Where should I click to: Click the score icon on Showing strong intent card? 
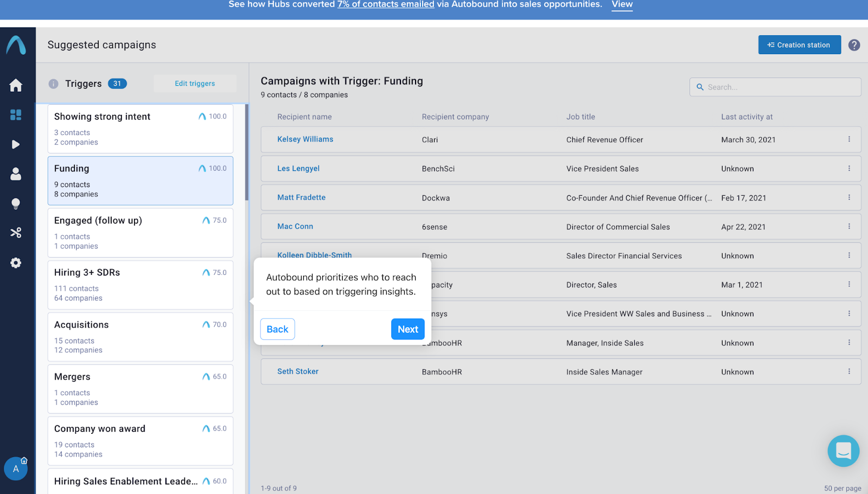202,117
